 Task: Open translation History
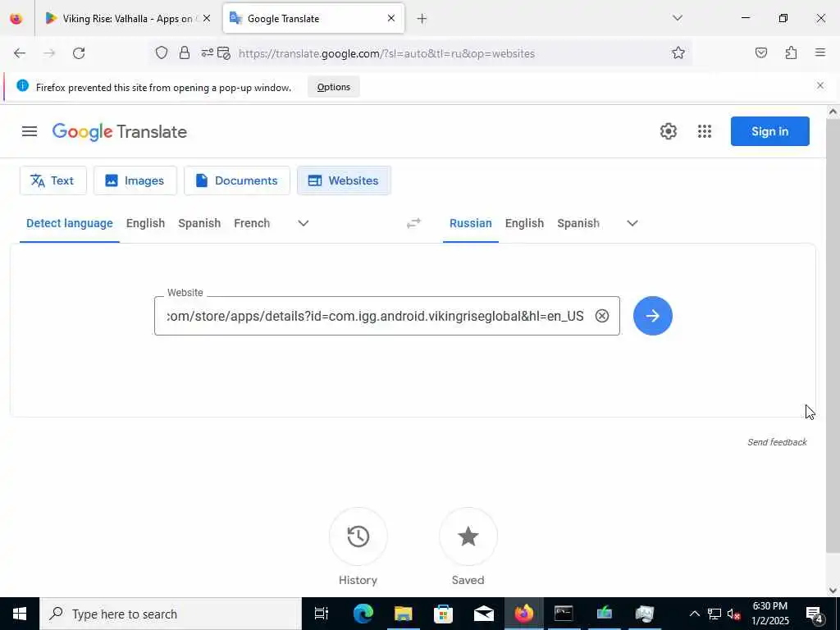pos(358,536)
